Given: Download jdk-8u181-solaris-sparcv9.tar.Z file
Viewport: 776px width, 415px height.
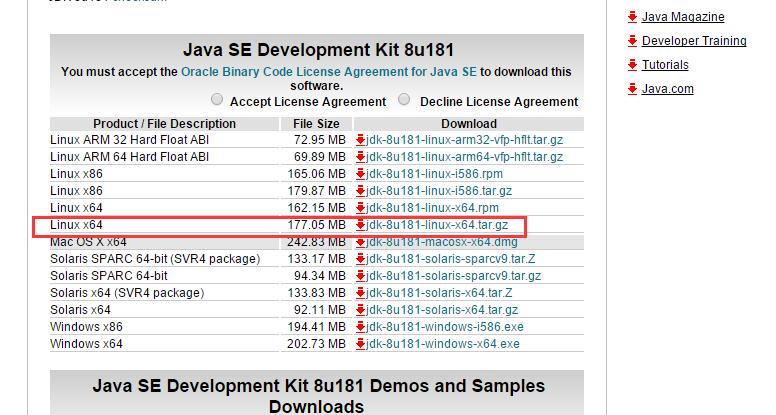Looking at the screenshot, I should click(450, 259).
